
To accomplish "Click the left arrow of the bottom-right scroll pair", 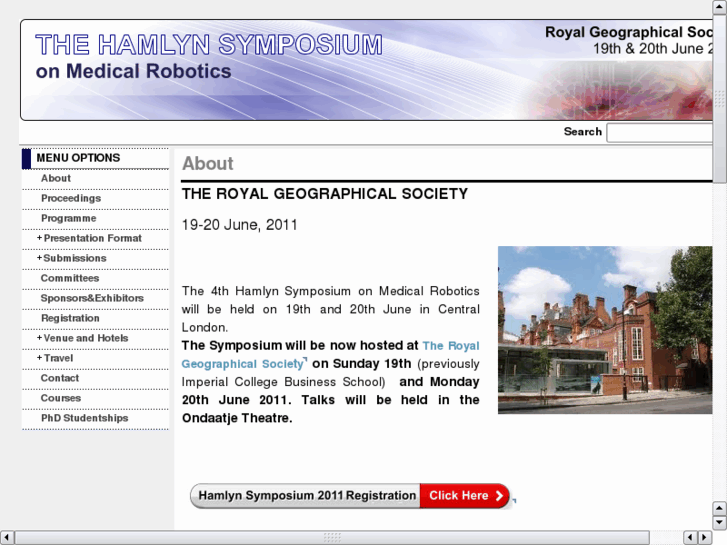I will pos(690,537).
